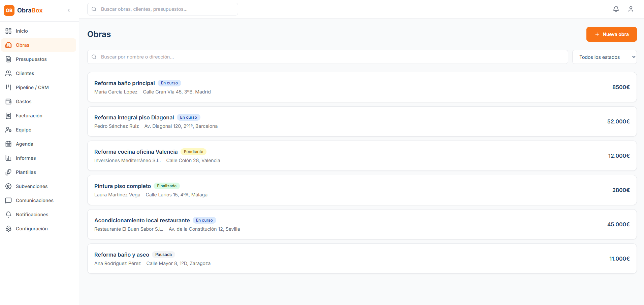Click the Pipeline / CRM icon
Viewport: 644px width, 305px height.
click(8, 87)
